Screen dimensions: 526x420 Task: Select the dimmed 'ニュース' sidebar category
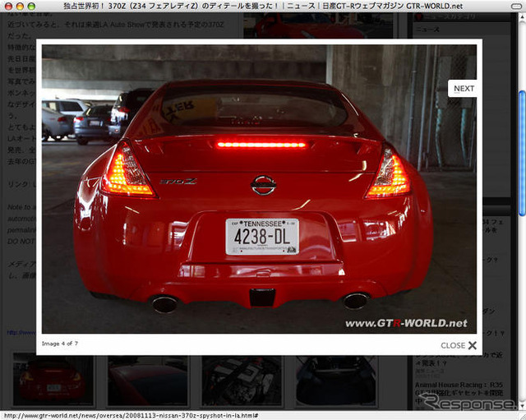(x=427, y=30)
